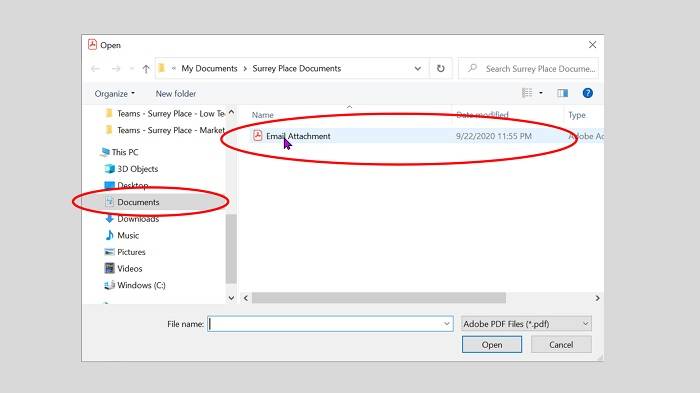
Task: Select This PC in navigation tree
Action: [x=120, y=152]
